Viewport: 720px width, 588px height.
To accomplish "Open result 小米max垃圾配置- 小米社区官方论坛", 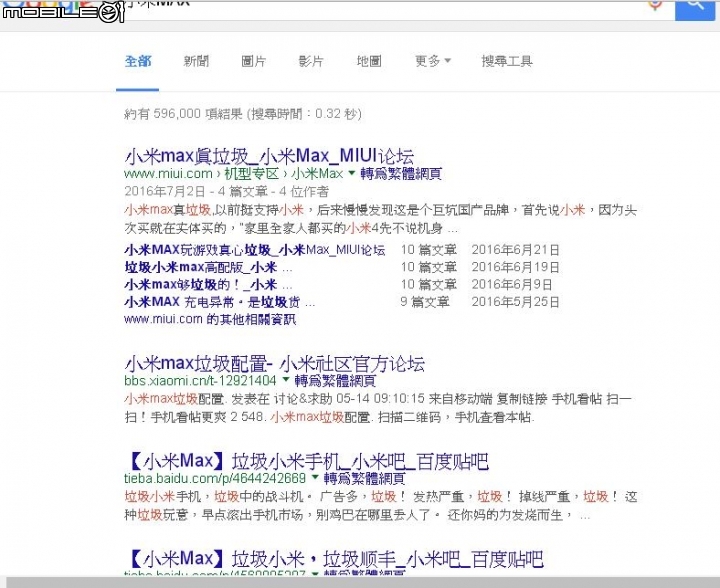I will (x=275, y=364).
